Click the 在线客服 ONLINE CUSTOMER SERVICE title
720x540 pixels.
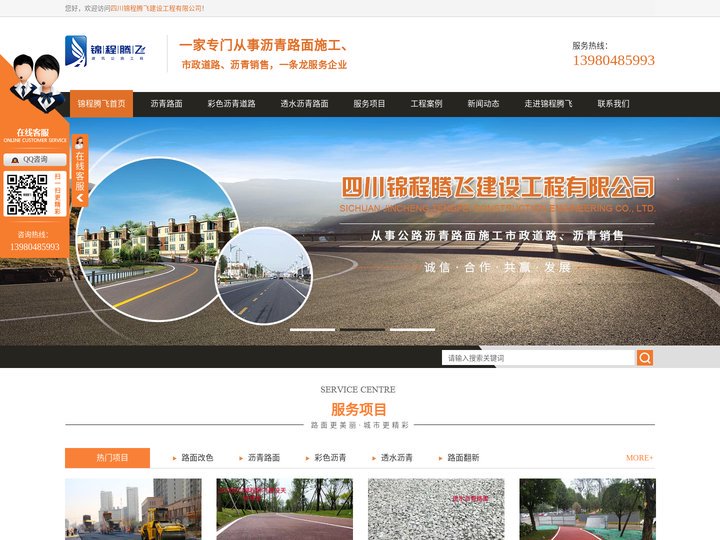click(35, 135)
